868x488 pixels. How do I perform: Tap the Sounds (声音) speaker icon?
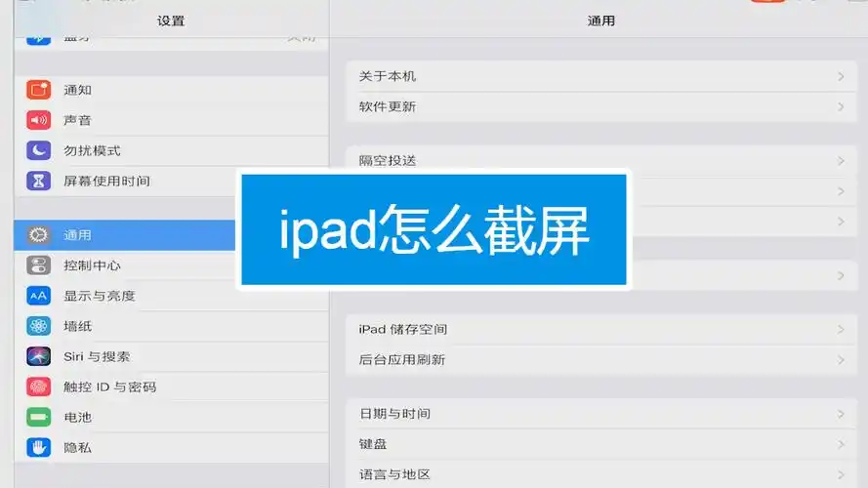coord(38,120)
